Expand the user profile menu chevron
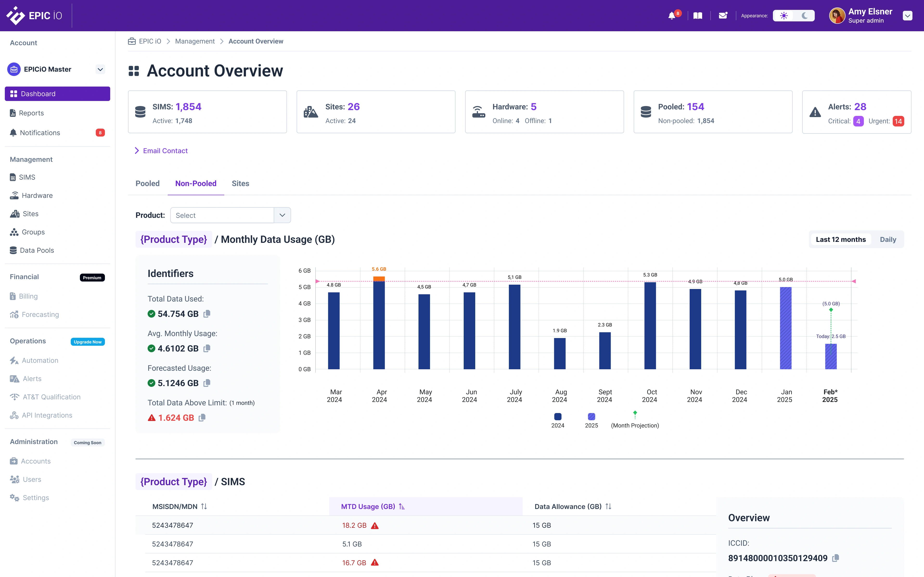The width and height of the screenshot is (924, 577). (908, 16)
